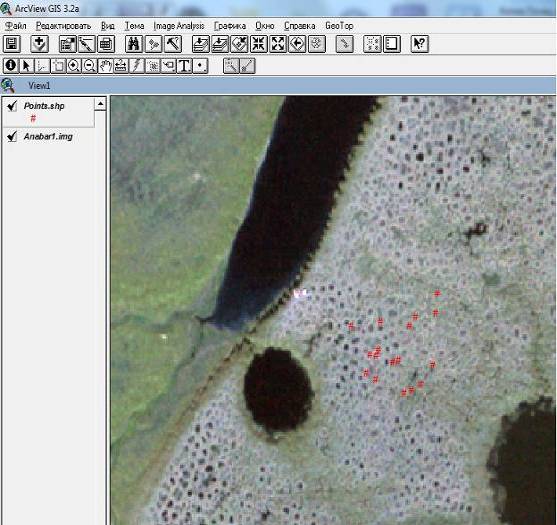Click the table of contents scroll-up arrow
Image resolution: width=557 pixels, height=525 pixels.
pos(101,104)
